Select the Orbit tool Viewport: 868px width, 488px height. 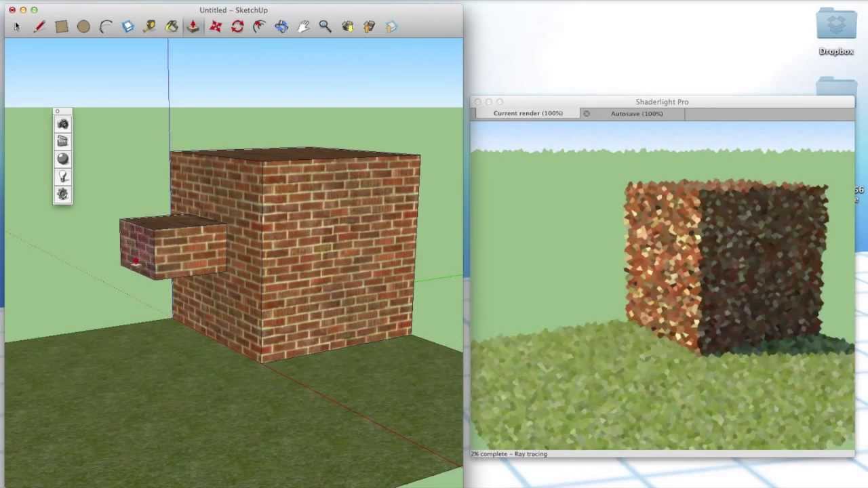click(x=281, y=26)
